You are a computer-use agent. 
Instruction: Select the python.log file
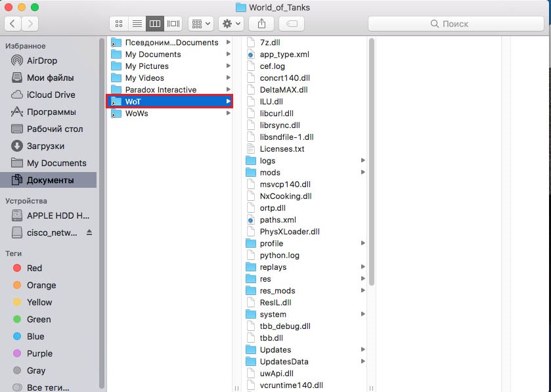[305, 255]
